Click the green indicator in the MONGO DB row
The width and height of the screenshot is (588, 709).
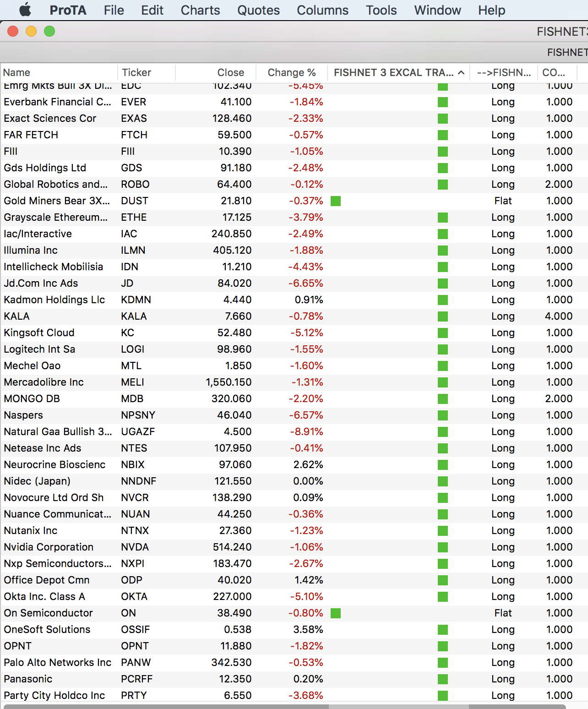(443, 399)
